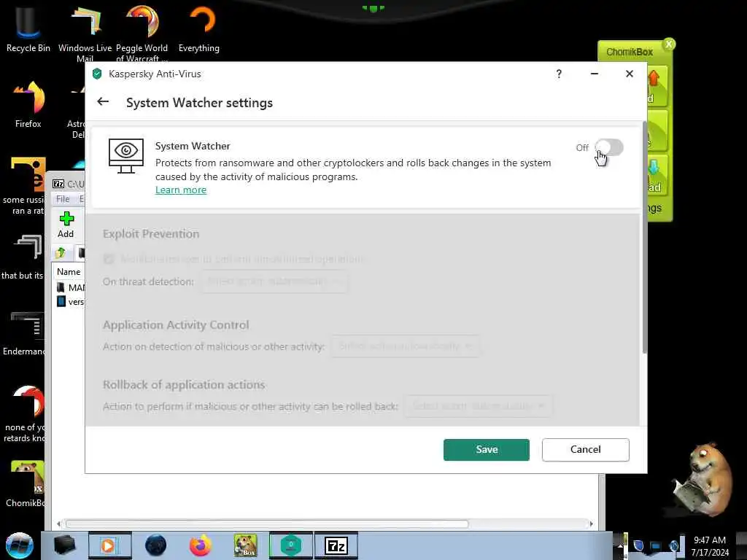Image resolution: width=747 pixels, height=560 pixels.
Task: Click the Kaspersky settings vertical scrollbar
Action: click(x=644, y=238)
